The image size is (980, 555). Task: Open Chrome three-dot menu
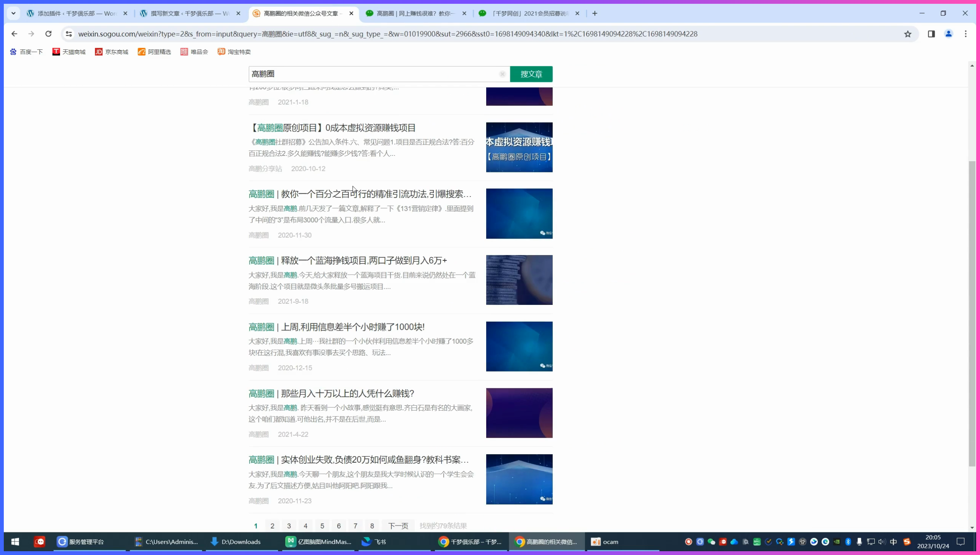(966, 34)
